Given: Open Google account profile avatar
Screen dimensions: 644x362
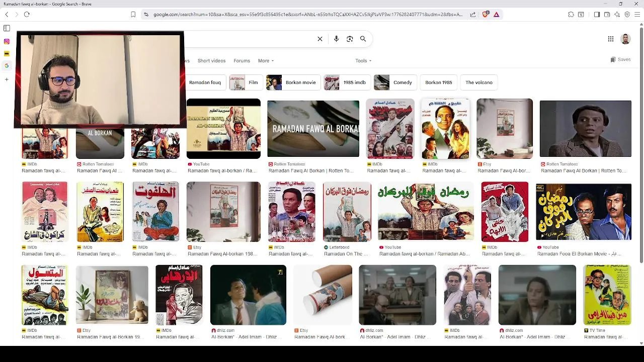Looking at the screenshot, I should coord(625,39).
